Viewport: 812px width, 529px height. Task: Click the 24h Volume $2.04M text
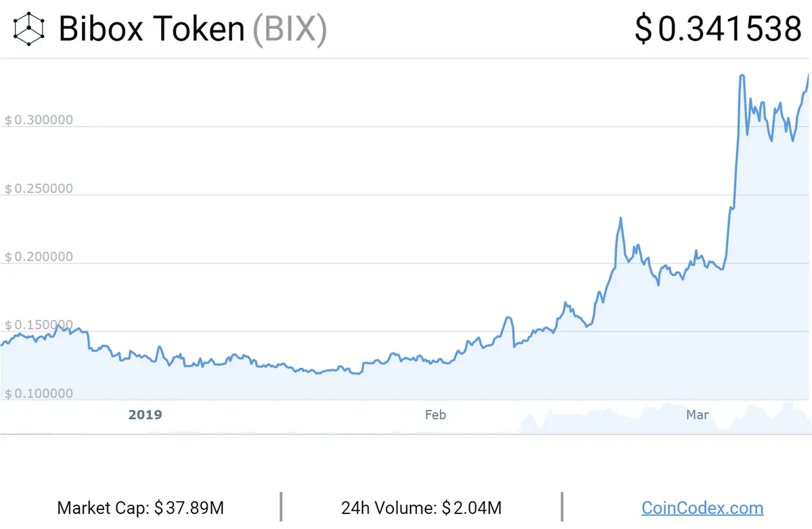[x=422, y=507]
